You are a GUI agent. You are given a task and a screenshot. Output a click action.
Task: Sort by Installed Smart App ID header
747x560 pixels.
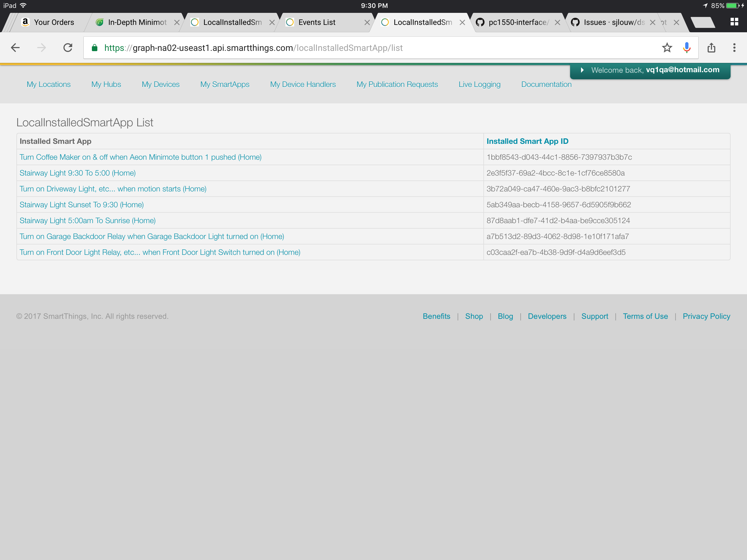[527, 141]
